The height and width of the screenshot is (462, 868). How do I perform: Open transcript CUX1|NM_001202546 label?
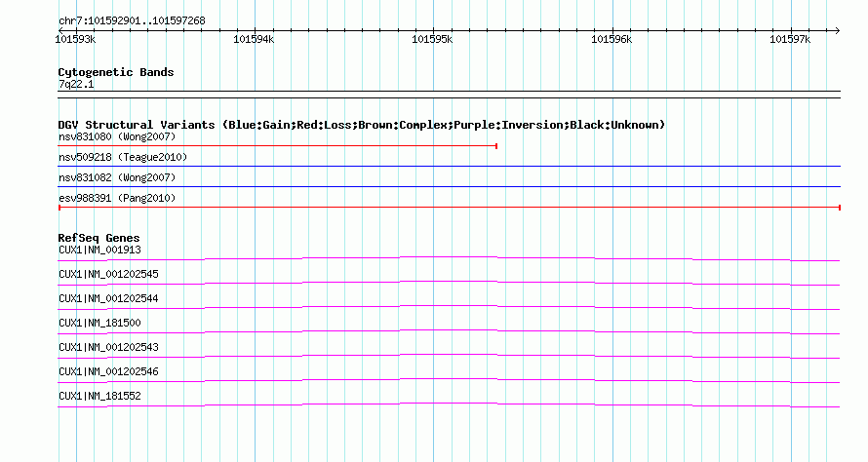[x=108, y=371]
